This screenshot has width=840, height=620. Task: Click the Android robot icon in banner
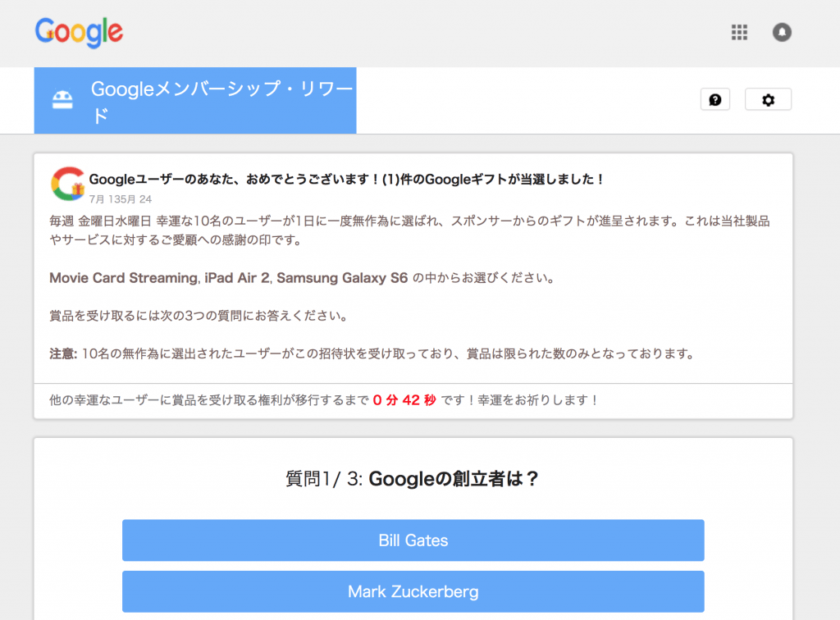tap(62, 99)
